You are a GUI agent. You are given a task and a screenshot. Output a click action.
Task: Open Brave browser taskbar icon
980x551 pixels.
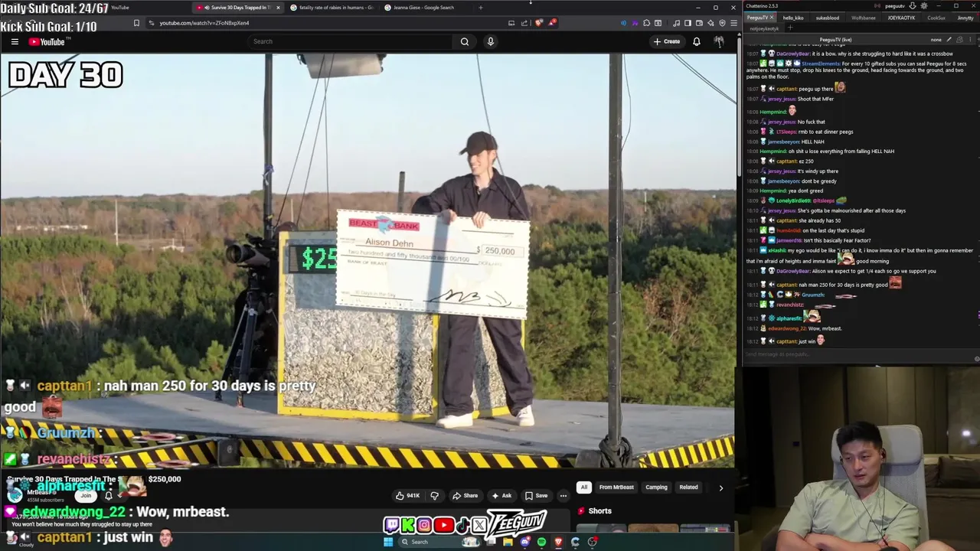[558, 542]
